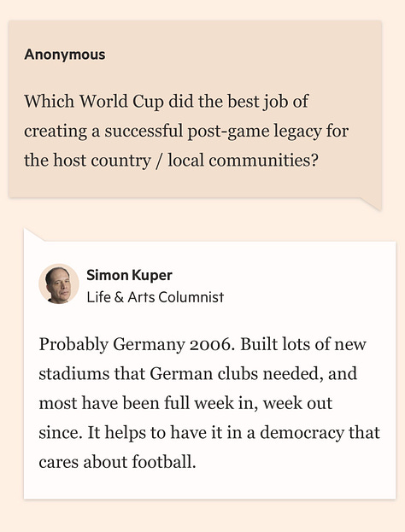
Task: Click the empty area below the answer text
Action: 209,485
